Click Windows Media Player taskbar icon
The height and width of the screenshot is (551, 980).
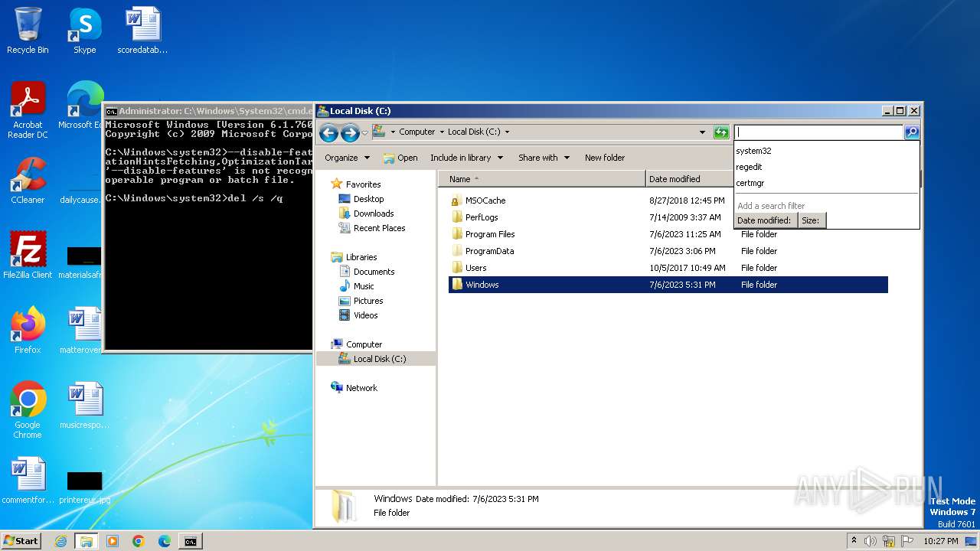click(112, 541)
